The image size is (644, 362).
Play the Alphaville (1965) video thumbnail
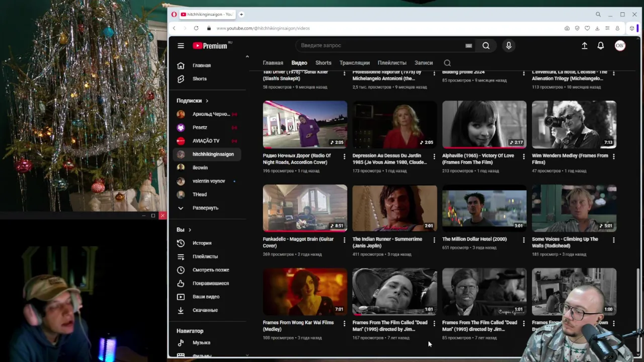point(484,124)
